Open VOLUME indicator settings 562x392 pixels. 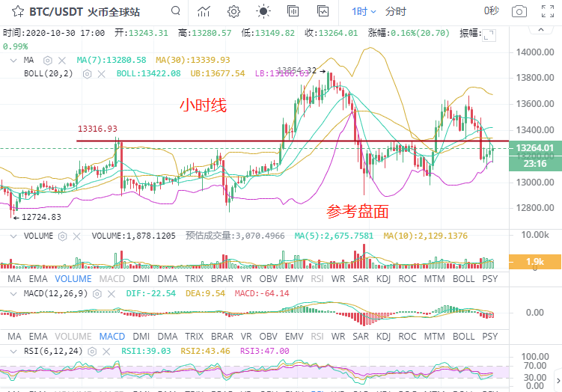(62, 236)
